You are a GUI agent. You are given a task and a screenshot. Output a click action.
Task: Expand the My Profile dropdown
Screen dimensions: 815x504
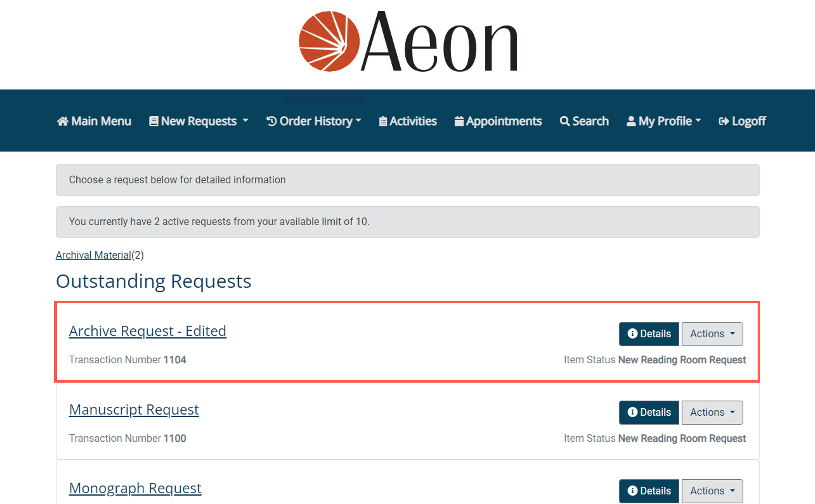click(664, 121)
